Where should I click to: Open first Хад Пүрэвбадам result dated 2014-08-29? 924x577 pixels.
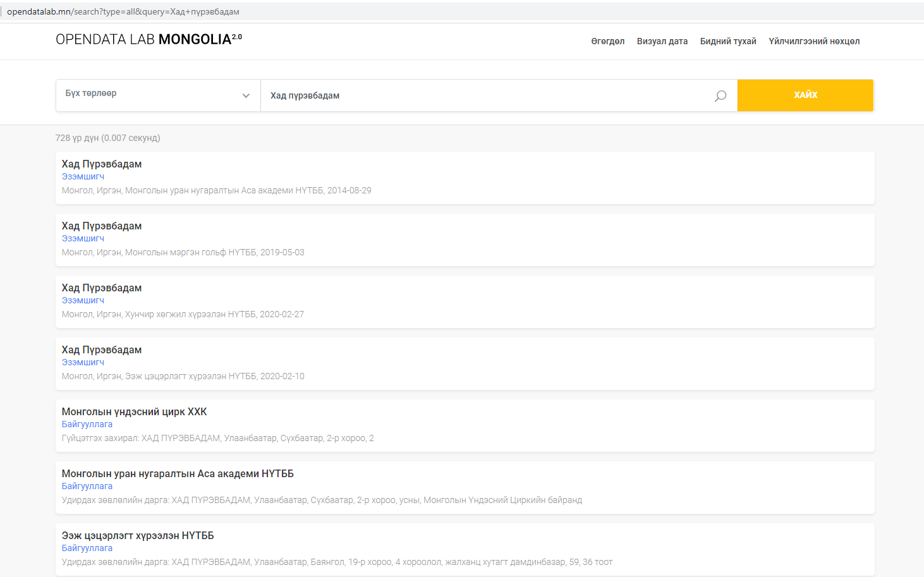pyautogui.click(x=102, y=164)
